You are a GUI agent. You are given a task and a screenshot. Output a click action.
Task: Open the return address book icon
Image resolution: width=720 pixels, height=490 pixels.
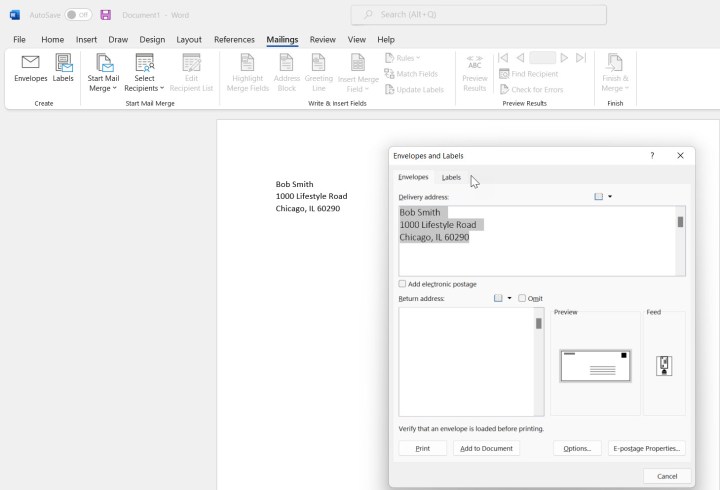499,298
